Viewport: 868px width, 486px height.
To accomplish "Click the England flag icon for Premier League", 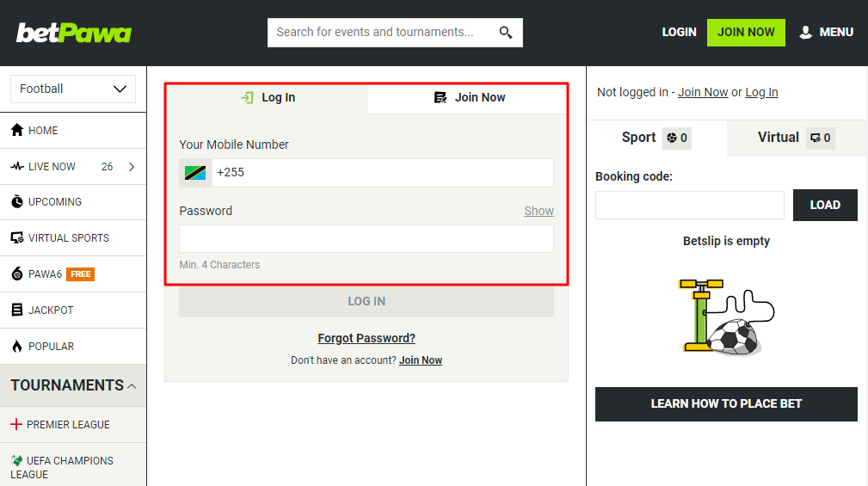I will click(x=16, y=425).
